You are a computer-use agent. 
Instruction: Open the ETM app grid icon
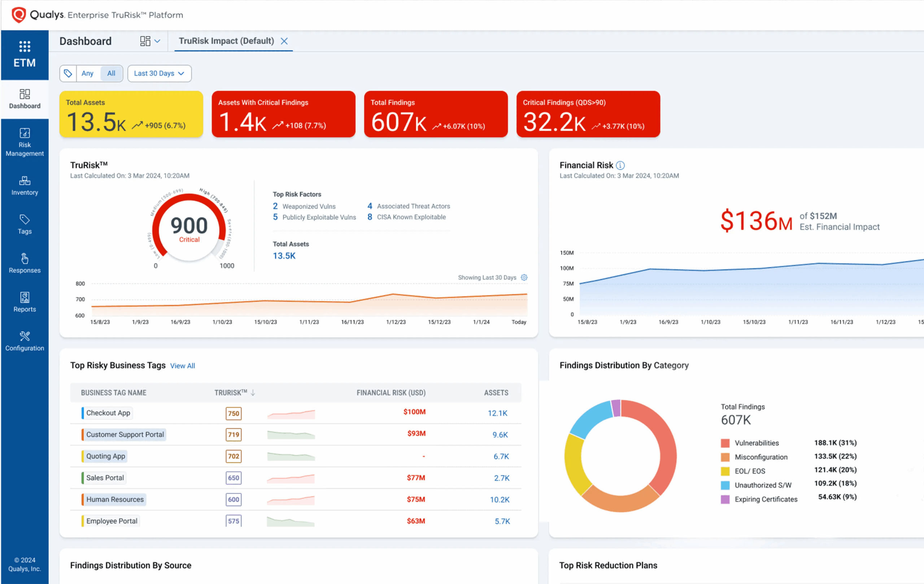tap(25, 47)
